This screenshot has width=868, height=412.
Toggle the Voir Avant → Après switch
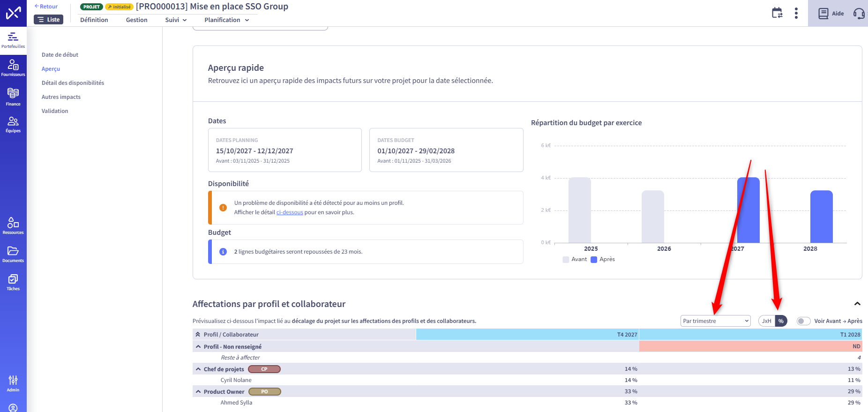[x=803, y=321]
